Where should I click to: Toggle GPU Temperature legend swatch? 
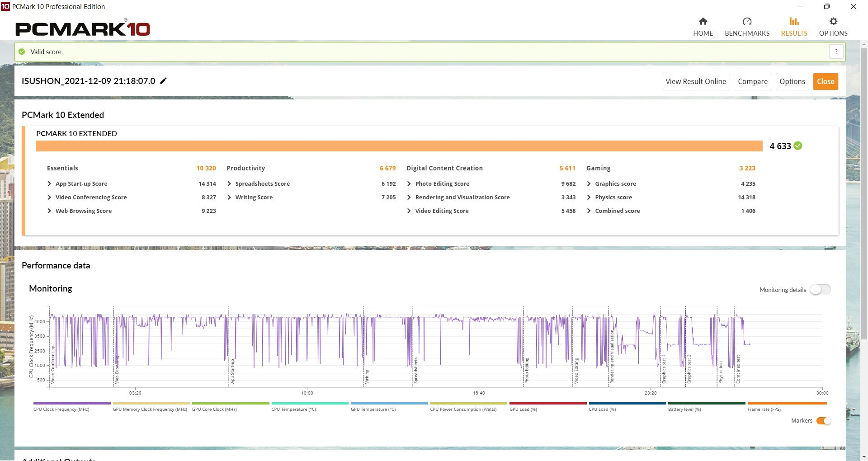(x=389, y=403)
